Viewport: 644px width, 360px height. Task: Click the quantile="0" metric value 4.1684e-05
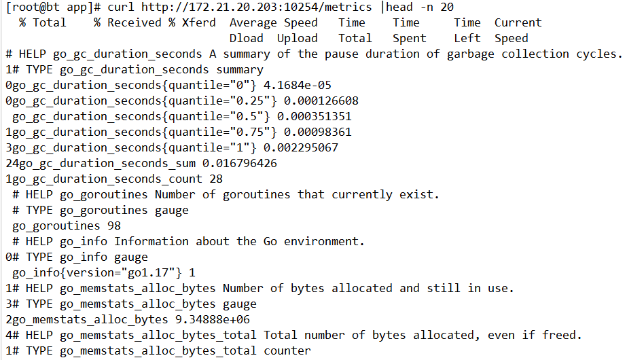tap(298, 86)
